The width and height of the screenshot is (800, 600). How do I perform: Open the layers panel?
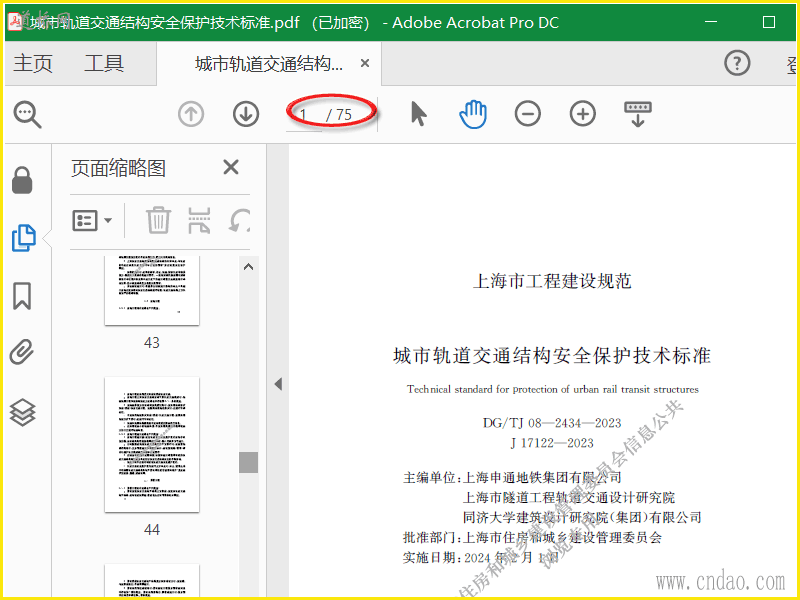[22, 412]
